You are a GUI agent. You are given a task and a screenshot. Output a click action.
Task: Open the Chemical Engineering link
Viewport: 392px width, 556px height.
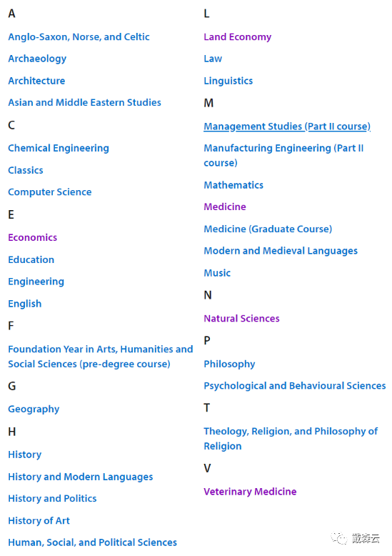click(59, 148)
